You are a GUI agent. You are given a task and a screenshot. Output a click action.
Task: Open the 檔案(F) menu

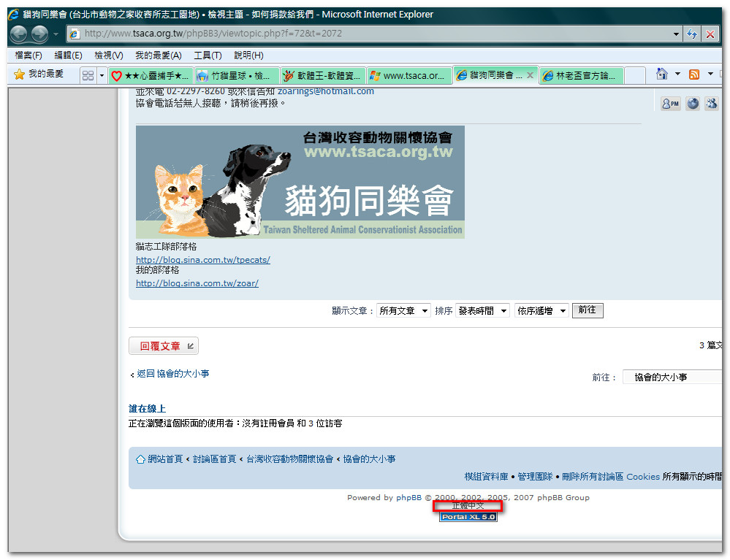tap(28, 55)
